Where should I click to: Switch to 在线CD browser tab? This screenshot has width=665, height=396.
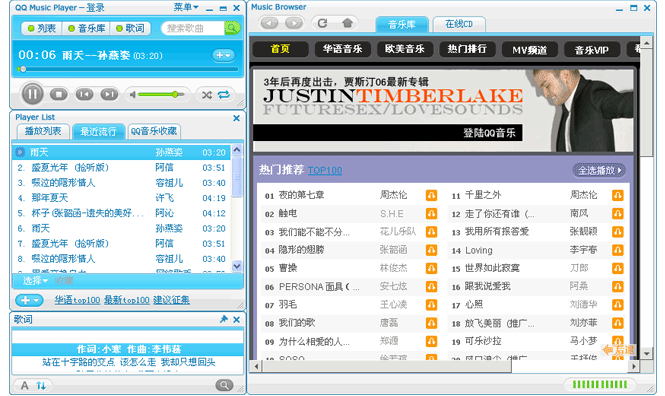(x=459, y=24)
